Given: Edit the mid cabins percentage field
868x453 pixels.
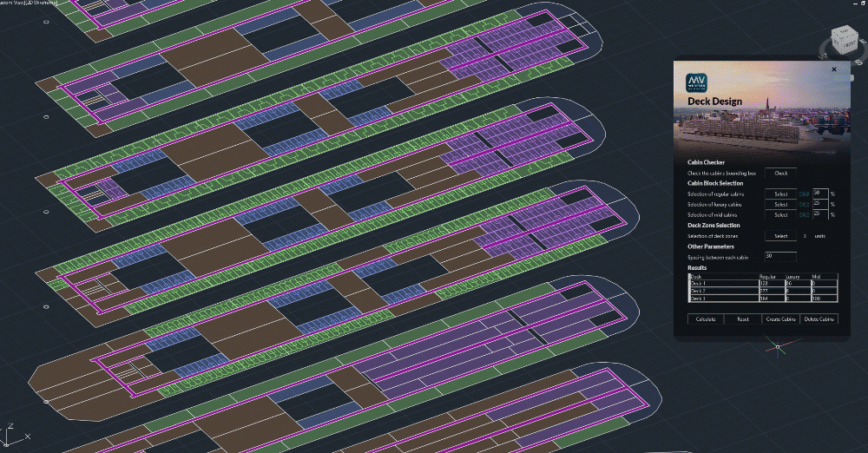Looking at the screenshot, I should [x=820, y=215].
